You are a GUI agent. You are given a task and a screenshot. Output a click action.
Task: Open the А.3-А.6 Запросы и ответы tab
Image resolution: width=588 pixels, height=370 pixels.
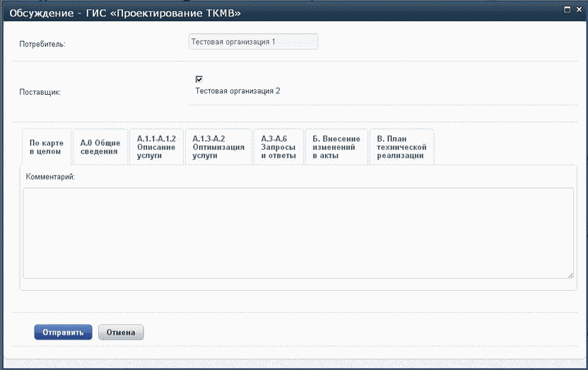point(278,147)
